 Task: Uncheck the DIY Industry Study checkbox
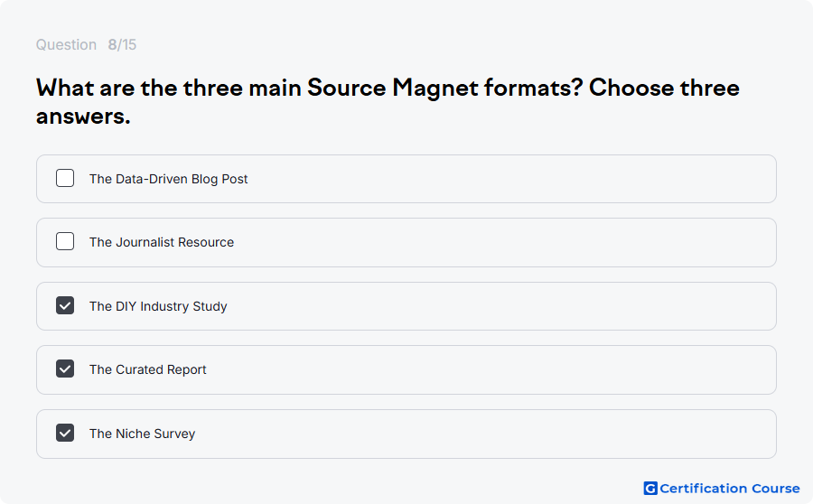(65, 305)
